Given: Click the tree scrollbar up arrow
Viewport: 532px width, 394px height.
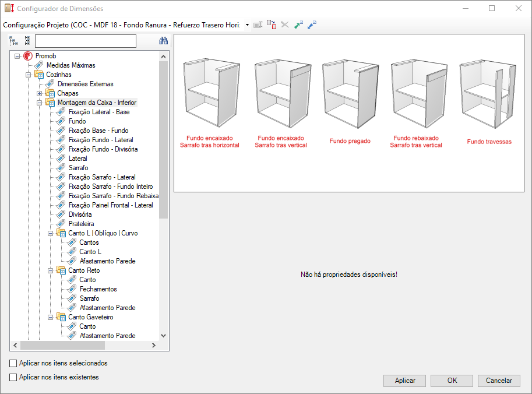Looking at the screenshot, I should coord(164,57).
